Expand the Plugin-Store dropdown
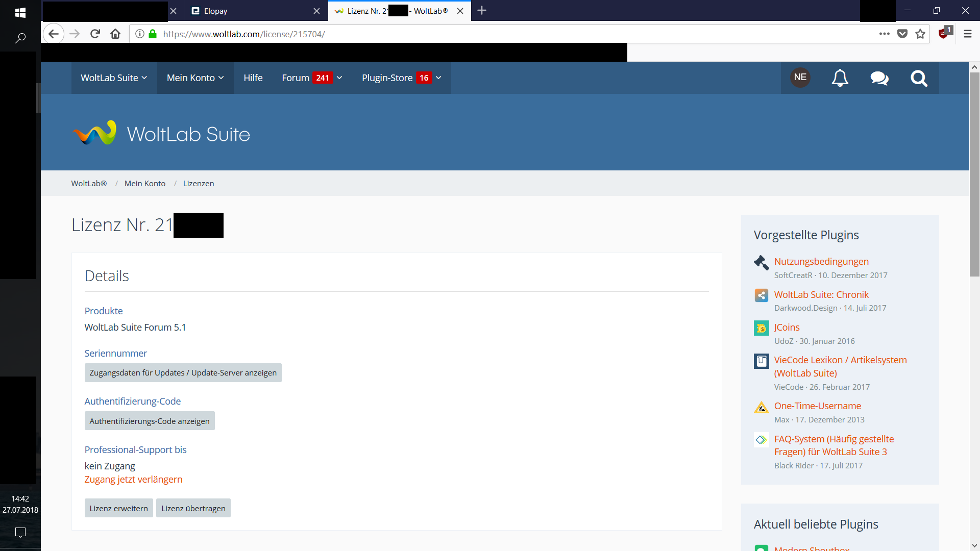 401,78
